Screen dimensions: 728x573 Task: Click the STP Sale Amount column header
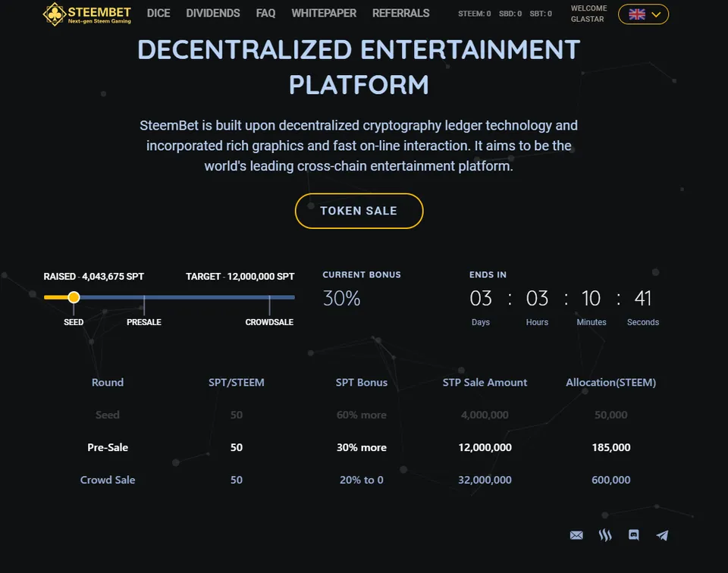click(485, 382)
